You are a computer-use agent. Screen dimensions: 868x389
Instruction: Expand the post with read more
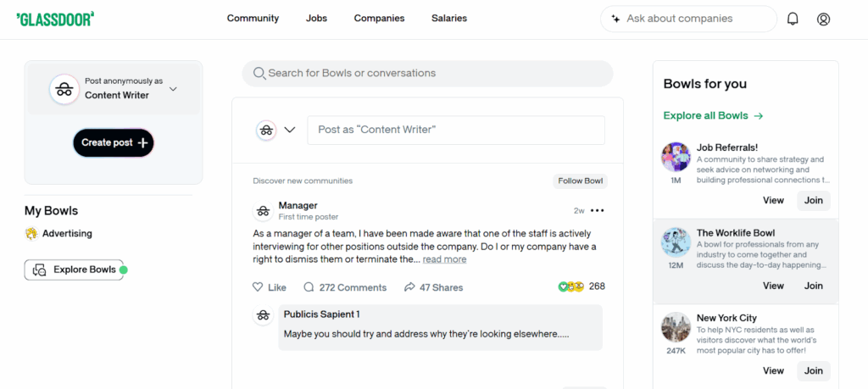[444, 259]
